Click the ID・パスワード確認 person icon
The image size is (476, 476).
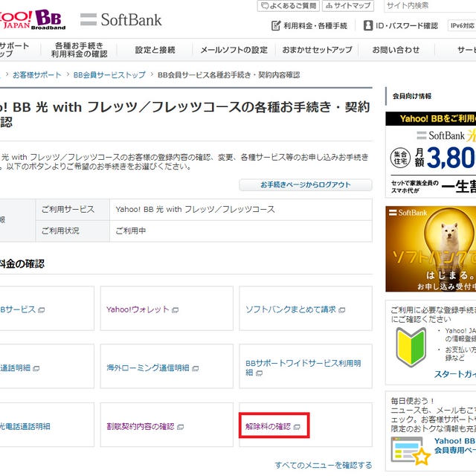[x=368, y=25]
